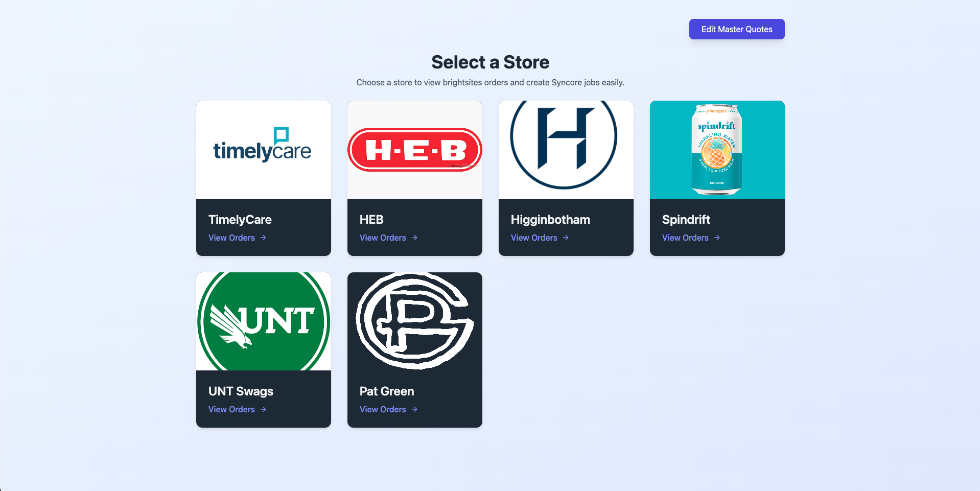This screenshot has width=980, height=491.
Task: View Orders for the HEB store
Action: point(383,238)
